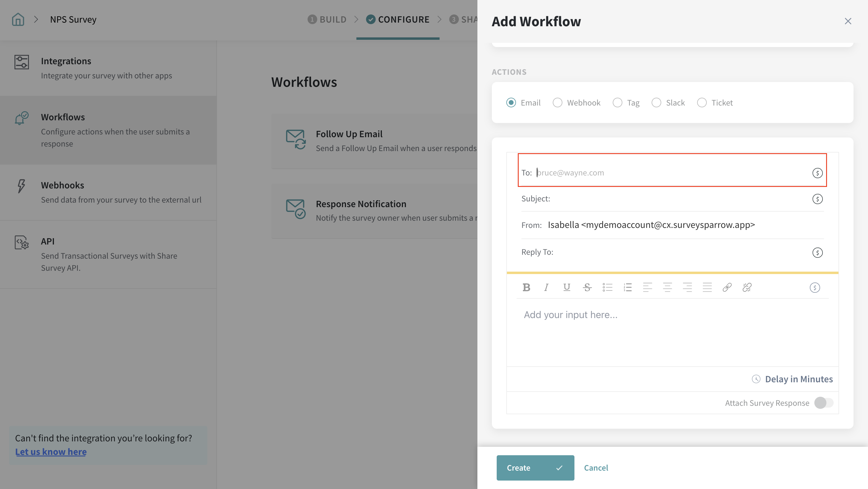Click the insert link icon

coord(727,287)
